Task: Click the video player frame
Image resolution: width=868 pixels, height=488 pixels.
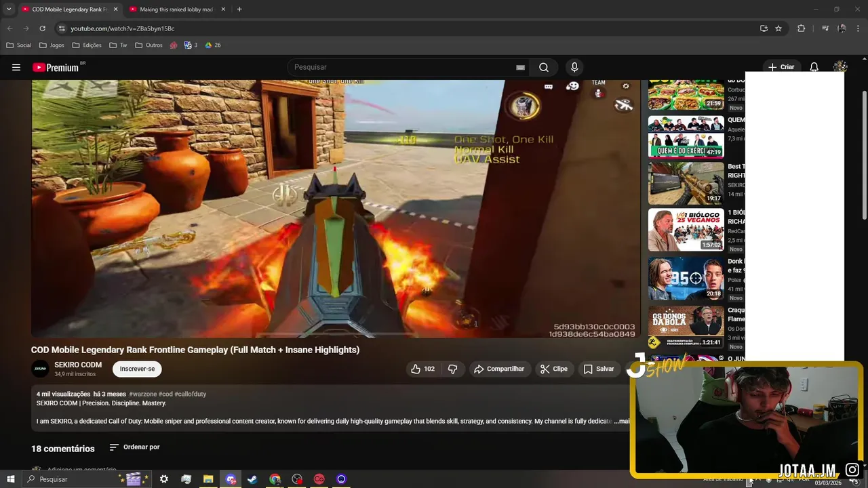Action: point(336,209)
